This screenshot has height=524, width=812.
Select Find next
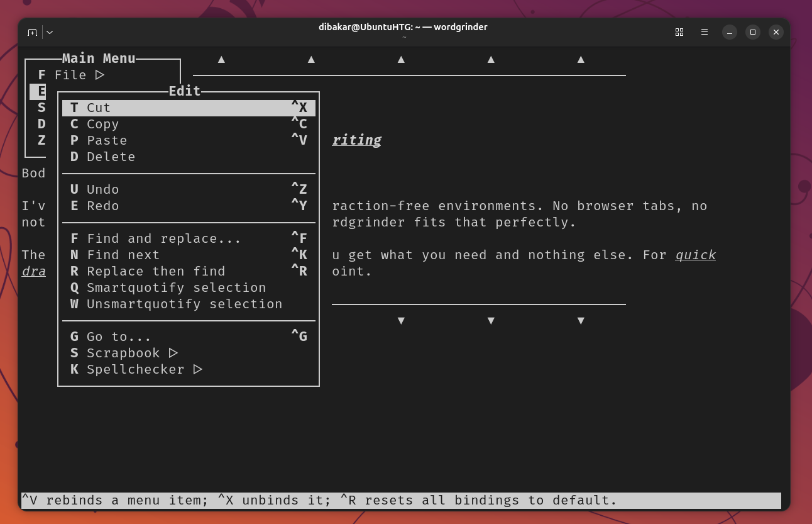tap(189, 255)
